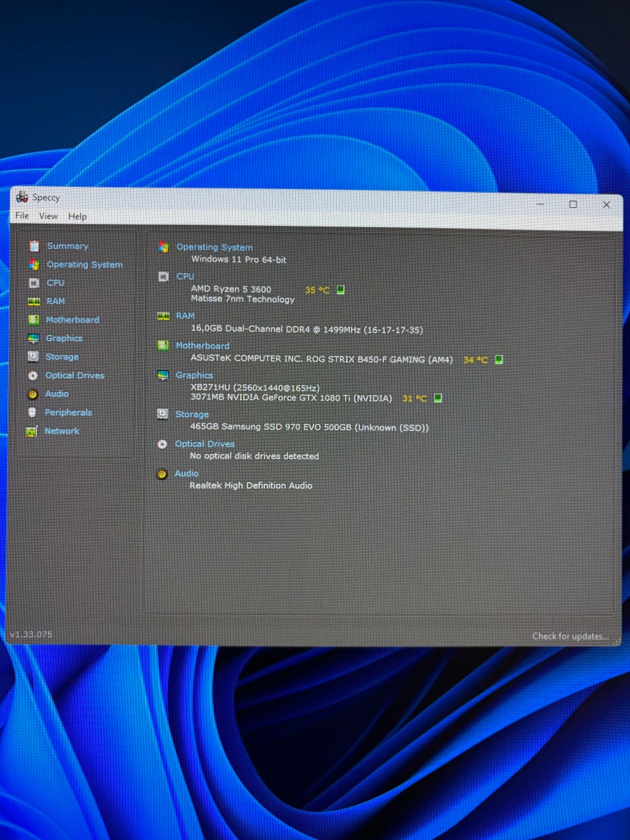Click the Matisse 7nm Technology text
630x840 pixels.
243,299
